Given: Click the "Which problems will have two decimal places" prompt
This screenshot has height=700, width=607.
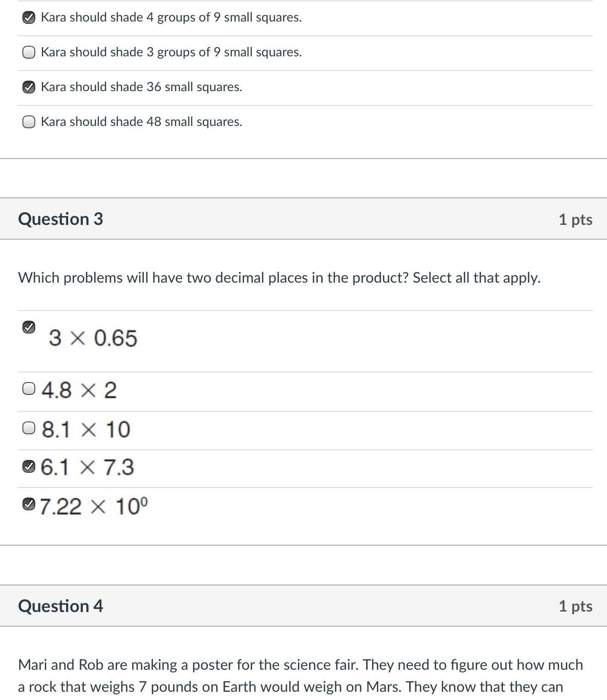Looking at the screenshot, I should [279, 278].
